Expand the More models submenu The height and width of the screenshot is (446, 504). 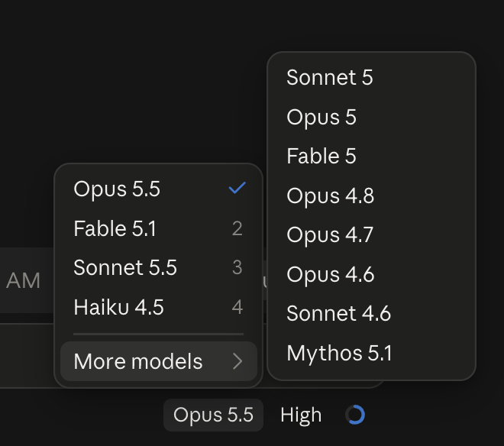159,361
